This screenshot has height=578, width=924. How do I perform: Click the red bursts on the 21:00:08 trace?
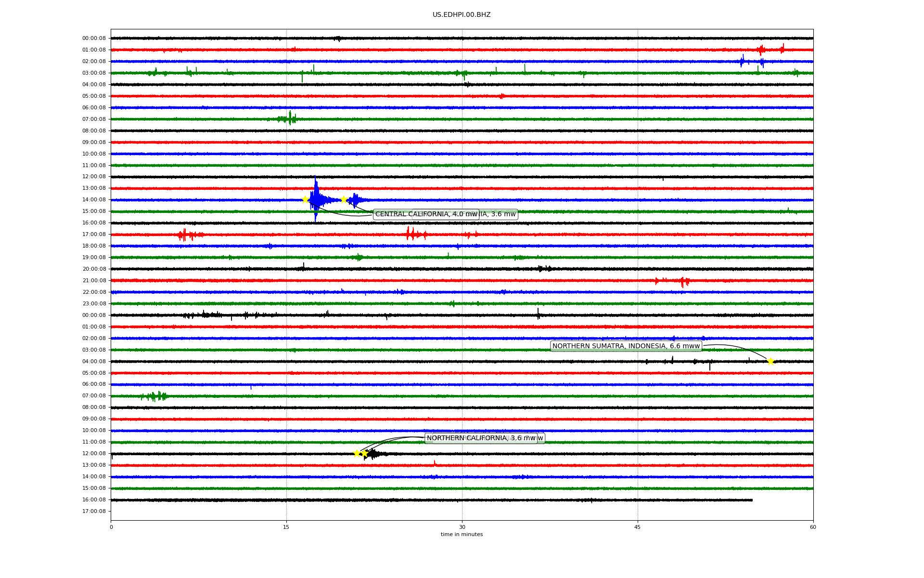682,281
